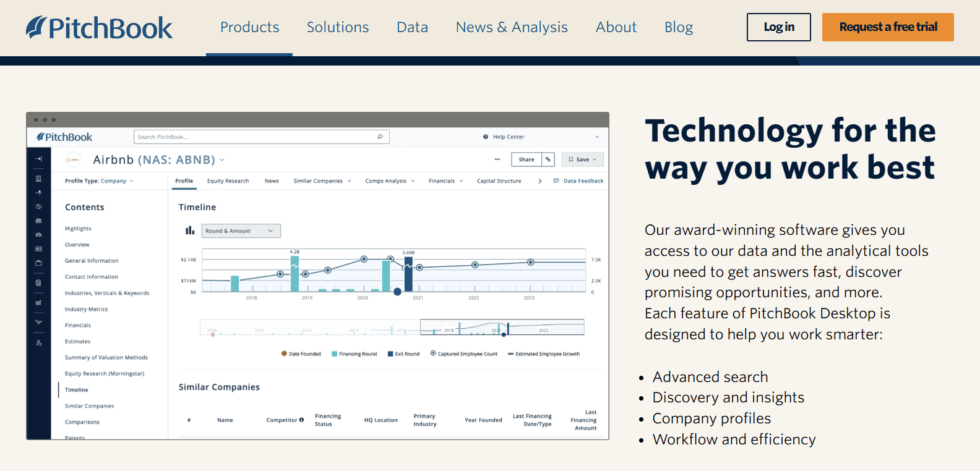The width and height of the screenshot is (980, 471).
Task: Select Industry Metrics in Contents
Action: [x=86, y=309]
